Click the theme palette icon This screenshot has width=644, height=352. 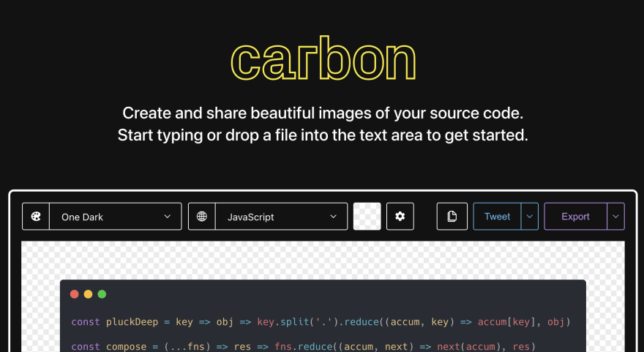(x=36, y=217)
